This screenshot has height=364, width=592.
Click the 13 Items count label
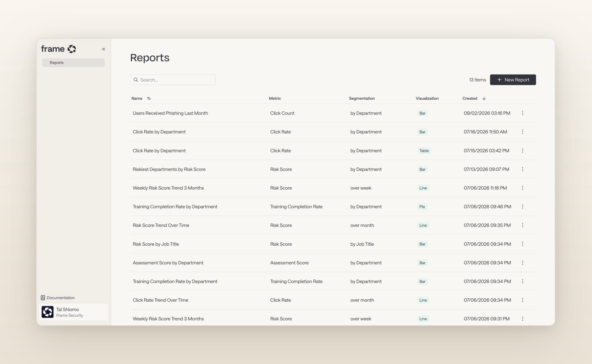pos(477,80)
